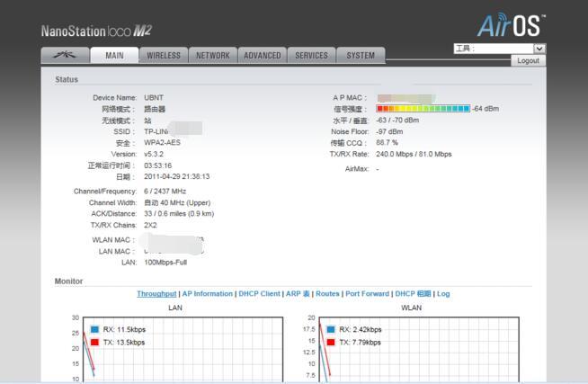Click the version v5.3.2 text
The image size is (588, 384).
pyautogui.click(x=154, y=154)
